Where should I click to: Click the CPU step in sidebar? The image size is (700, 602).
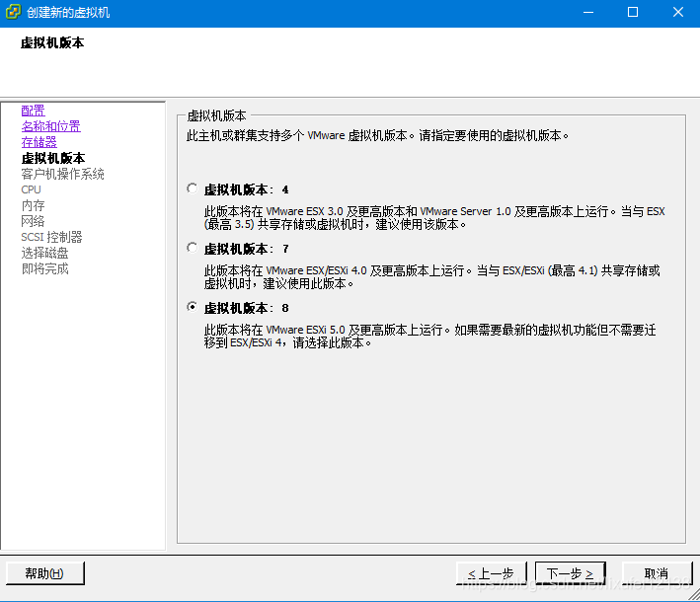pos(31,189)
